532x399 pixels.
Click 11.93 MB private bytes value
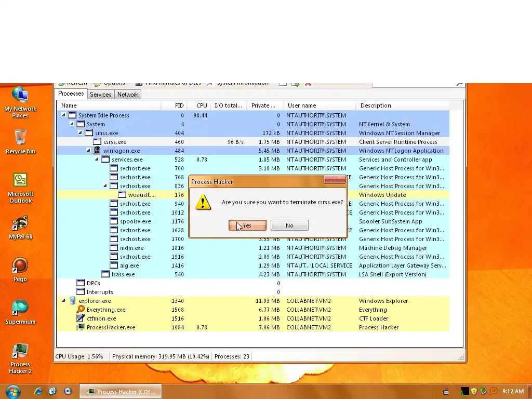(x=268, y=301)
